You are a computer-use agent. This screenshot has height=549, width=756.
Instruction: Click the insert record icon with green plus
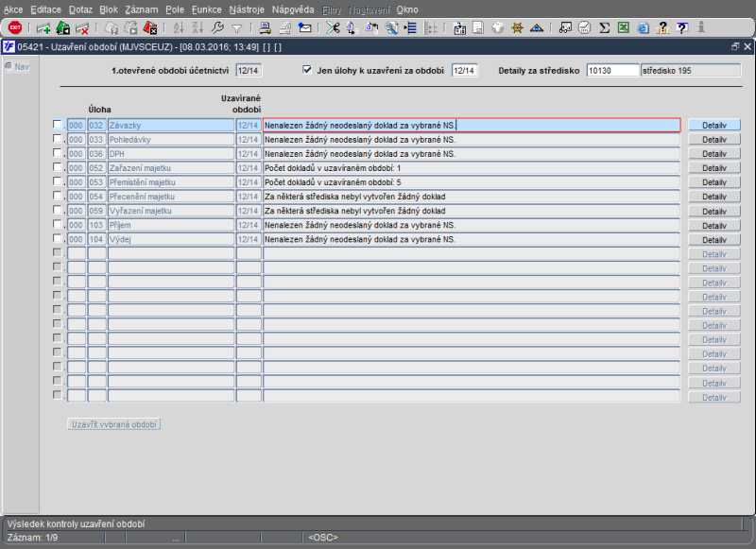pos(43,28)
